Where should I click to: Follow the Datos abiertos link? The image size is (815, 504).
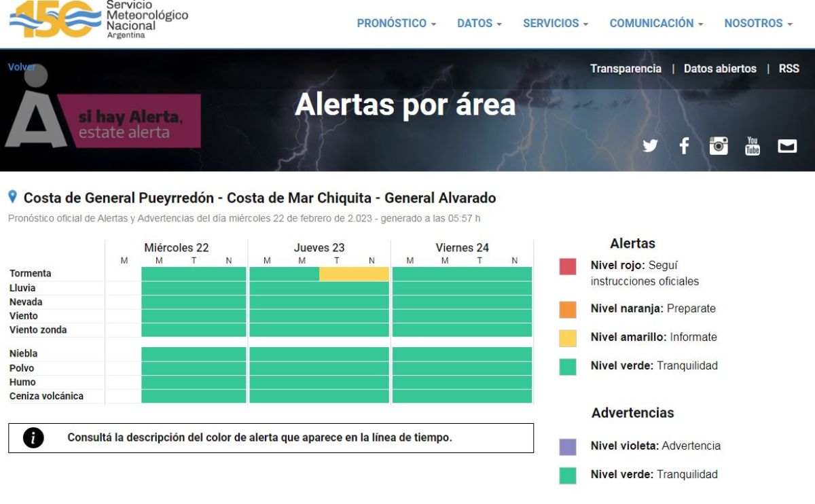click(x=720, y=69)
